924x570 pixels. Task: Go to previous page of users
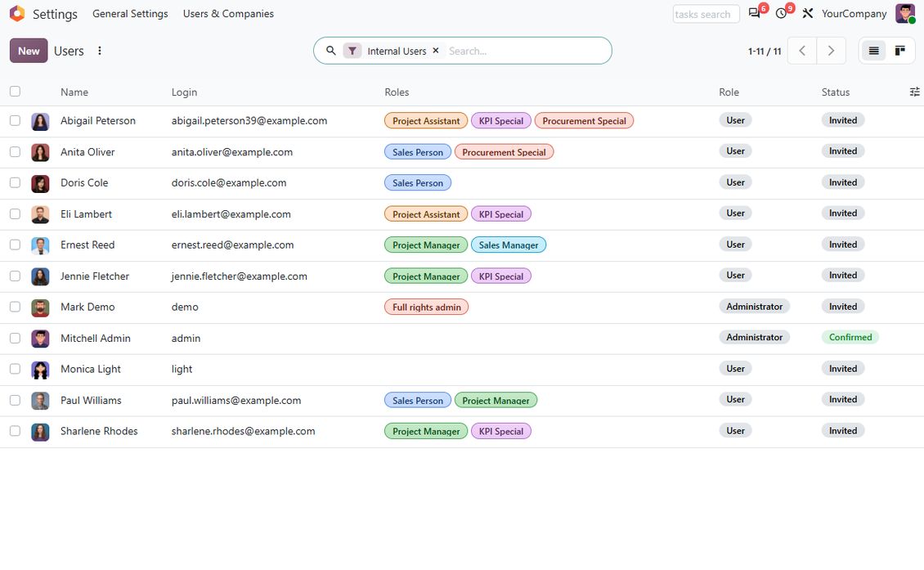pyautogui.click(x=802, y=51)
